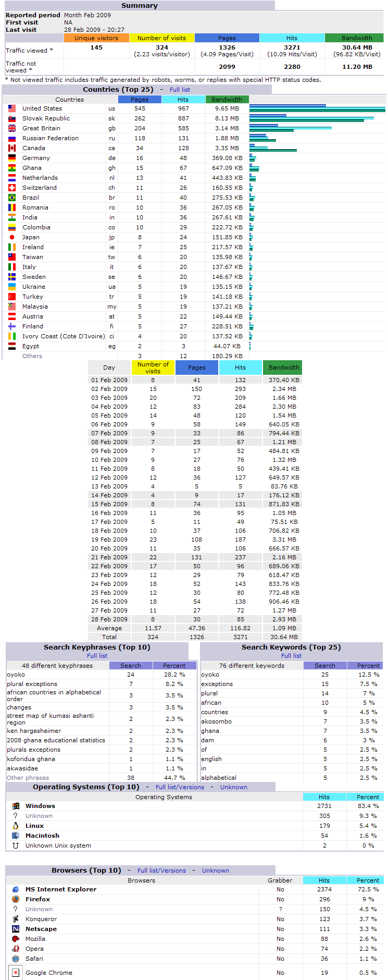
Task: Click the Unique visitors column header
Action: tap(96, 38)
